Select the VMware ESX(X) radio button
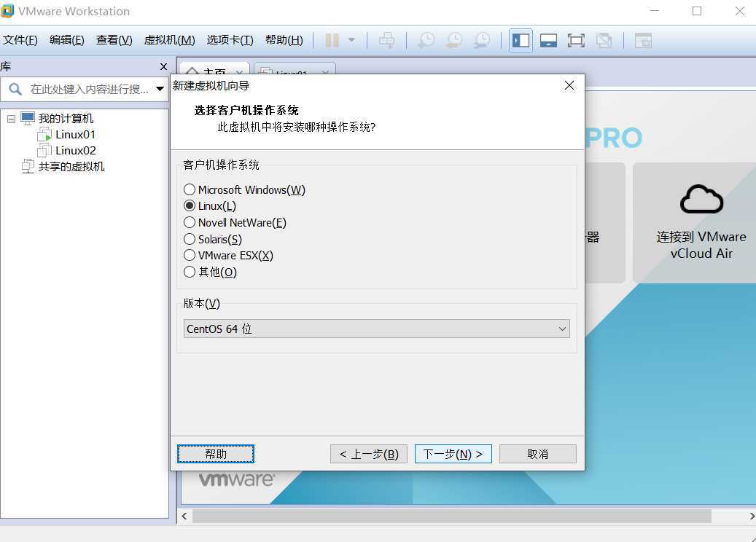756x542 pixels. click(x=190, y=255)
